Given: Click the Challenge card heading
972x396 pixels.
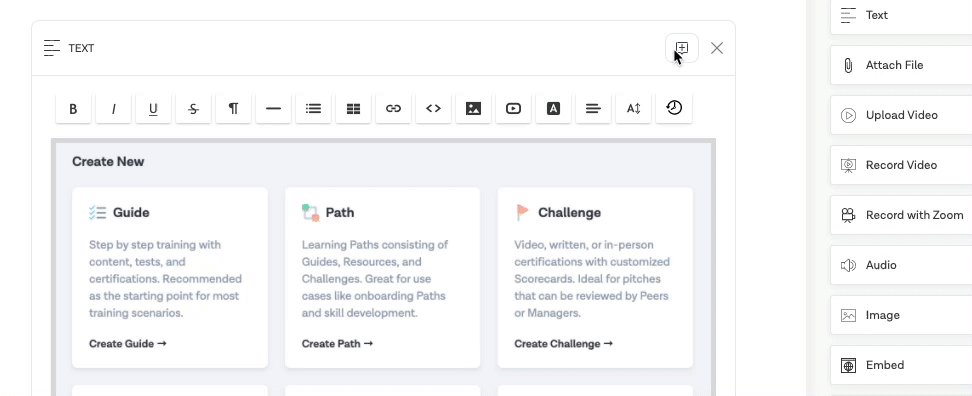Looking at the screenshot, I should point(569,213).
